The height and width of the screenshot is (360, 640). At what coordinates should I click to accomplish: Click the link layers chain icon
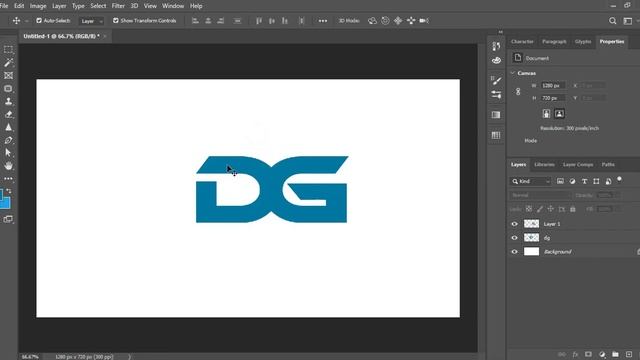(x=562, y=354)
